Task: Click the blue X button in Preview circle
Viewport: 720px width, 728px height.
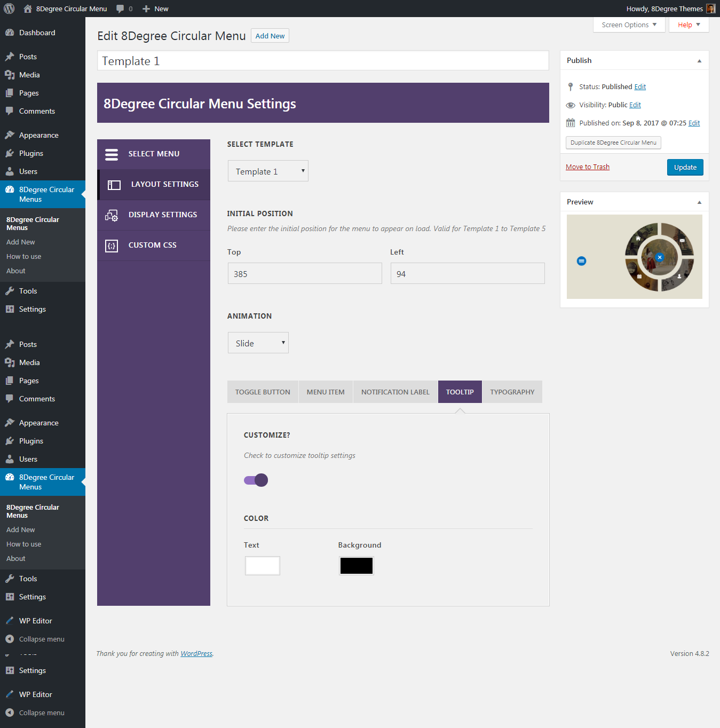Action: click(660, 257)
